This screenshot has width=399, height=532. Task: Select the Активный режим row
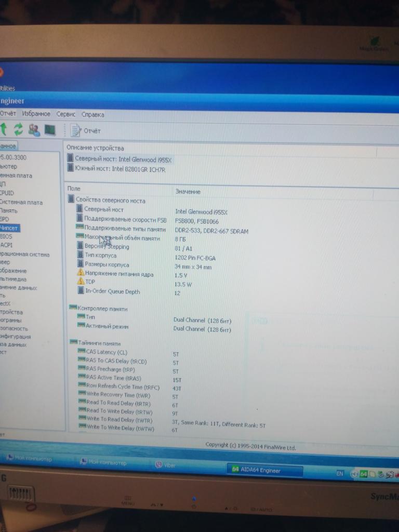pos(154,327)
